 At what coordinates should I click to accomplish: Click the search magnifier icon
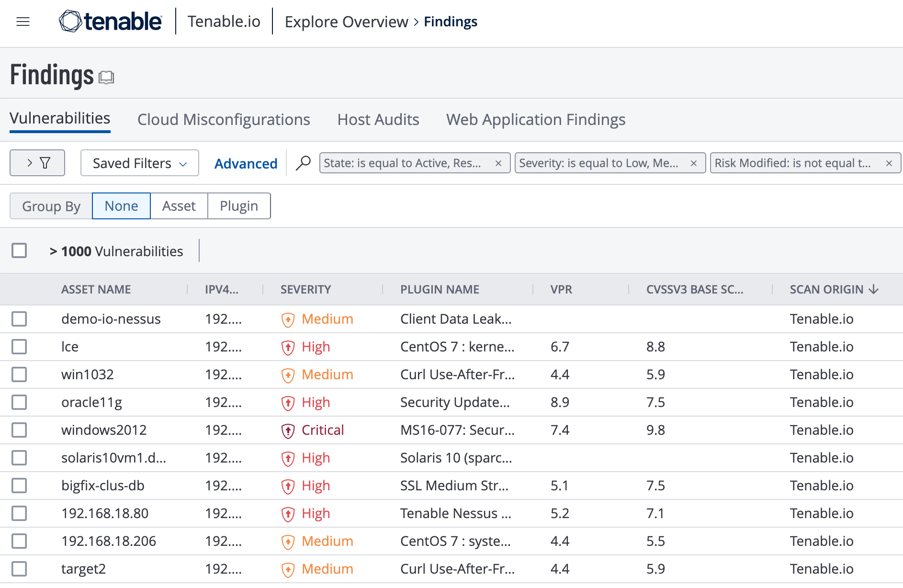pos(303,163)
